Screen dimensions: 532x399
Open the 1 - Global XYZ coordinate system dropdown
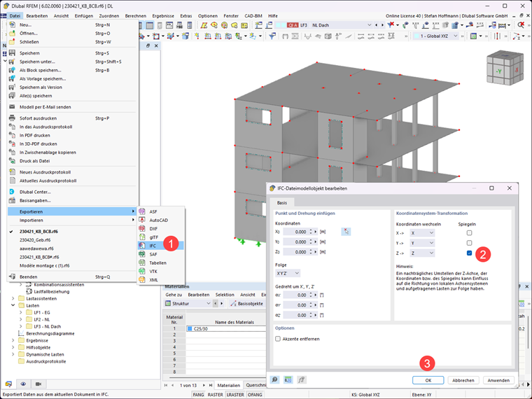[436, 36]
